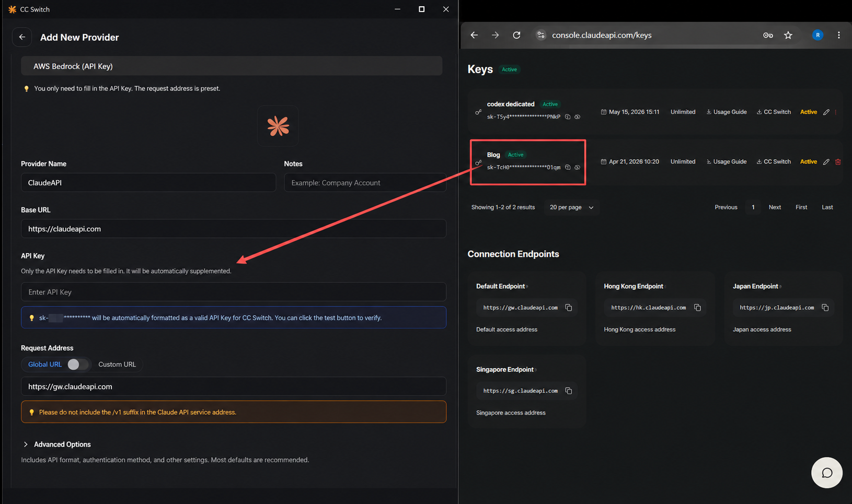
Task: Copy the codex dedicated key
Action: click(568, 117)
